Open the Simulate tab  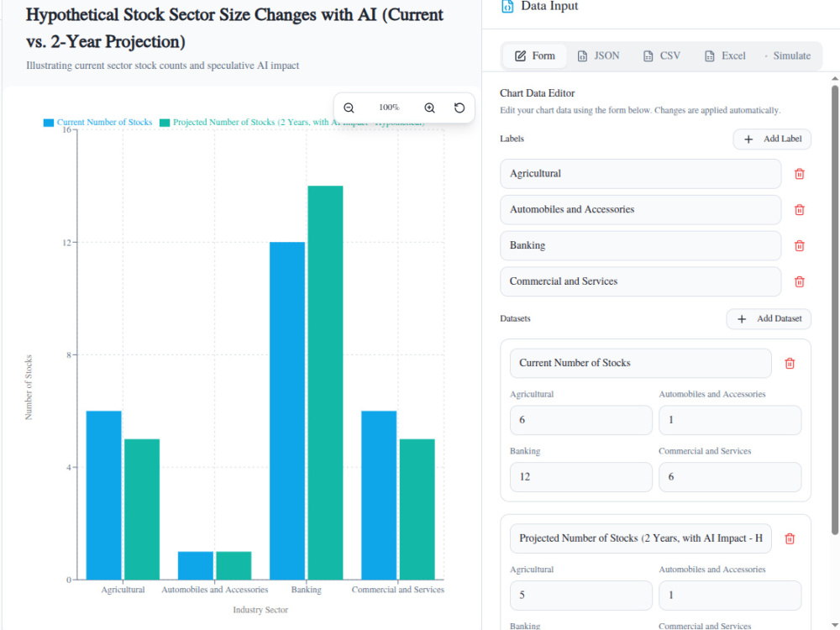tap(788, 55)
